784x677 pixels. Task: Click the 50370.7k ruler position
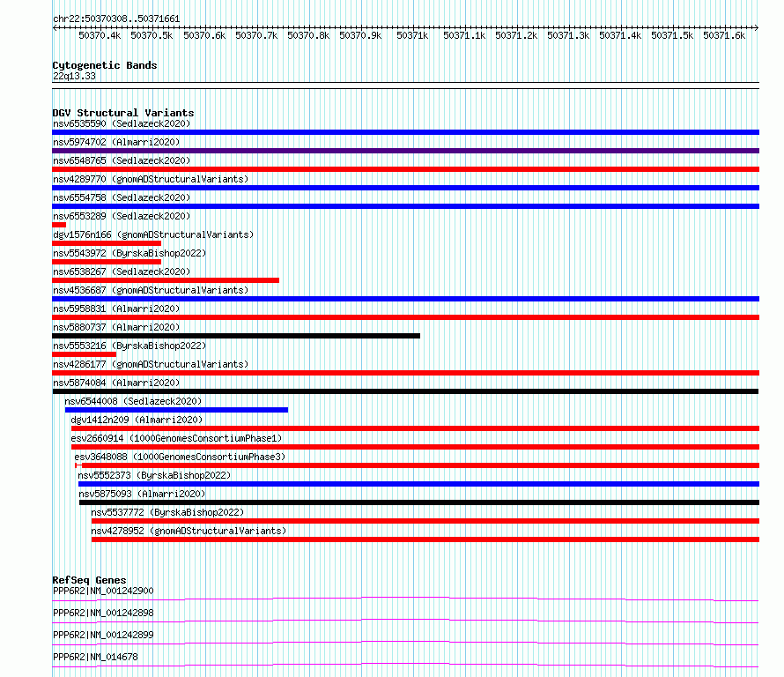point(256,35)
